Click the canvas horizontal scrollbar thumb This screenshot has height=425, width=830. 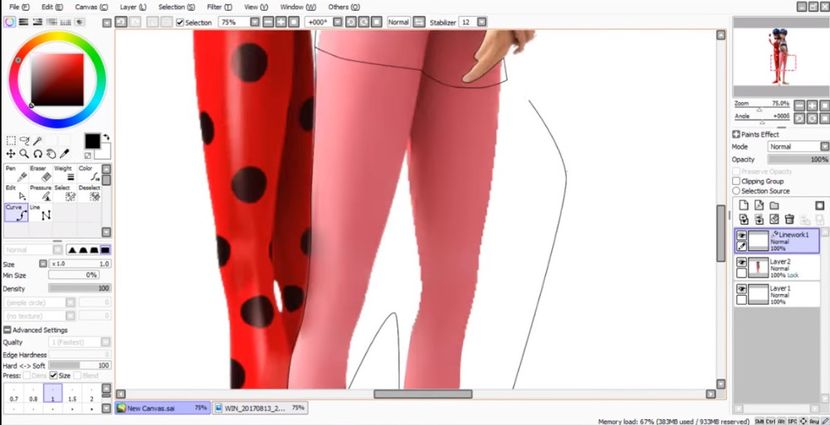[423, 394]
